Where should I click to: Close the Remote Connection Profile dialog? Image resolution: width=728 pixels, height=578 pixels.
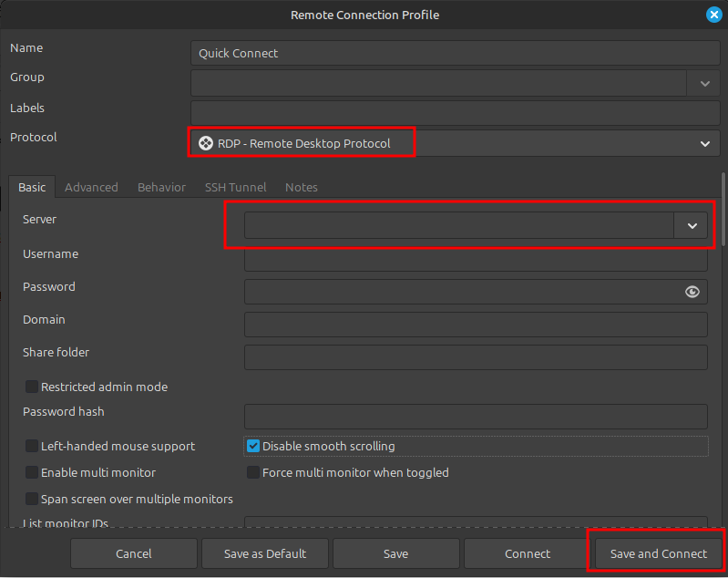pyautogui.click(x=714, y=15)
